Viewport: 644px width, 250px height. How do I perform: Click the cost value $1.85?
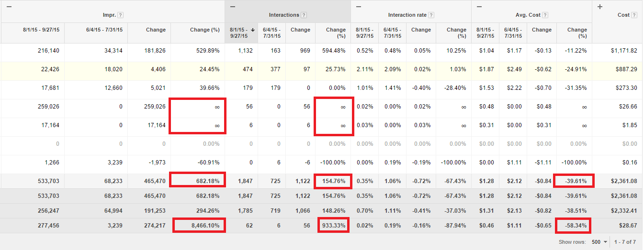[630, 125]
